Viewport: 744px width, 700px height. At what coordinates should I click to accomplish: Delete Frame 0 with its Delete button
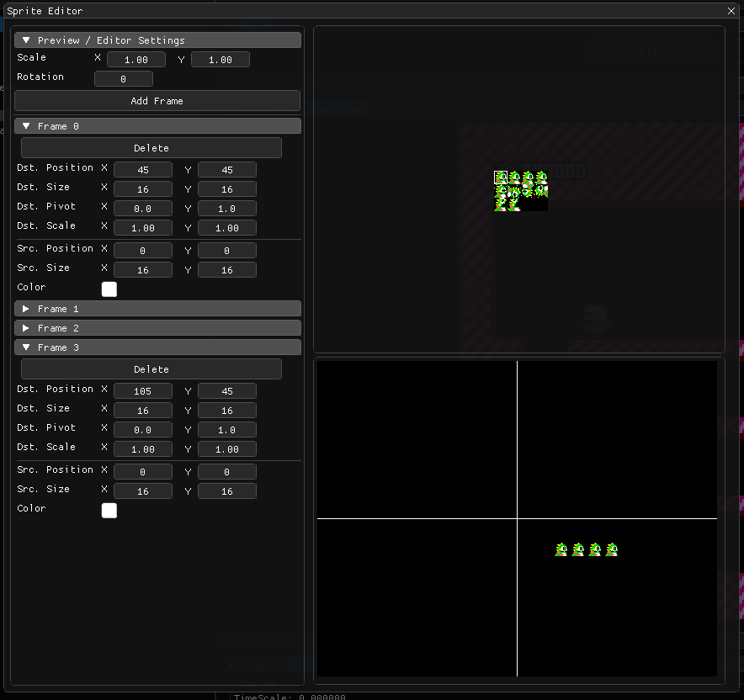(151, 148)
